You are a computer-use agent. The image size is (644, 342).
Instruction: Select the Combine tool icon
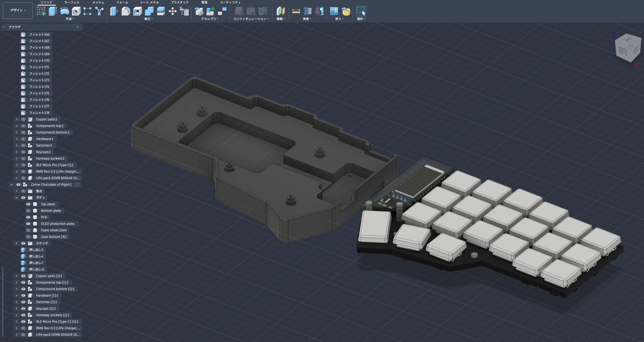149,11
